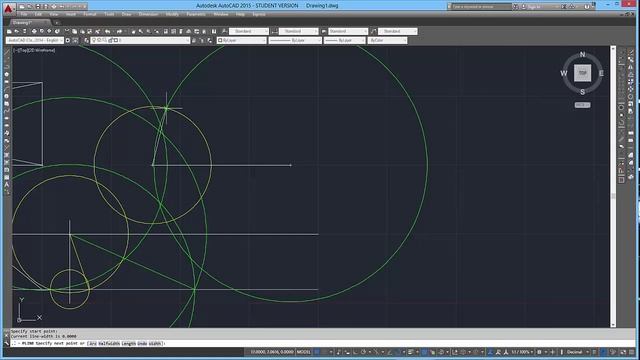Open the linetype ByLayer dropdown
Viewport: 640px width, 360px height.
tap(295, 40)
